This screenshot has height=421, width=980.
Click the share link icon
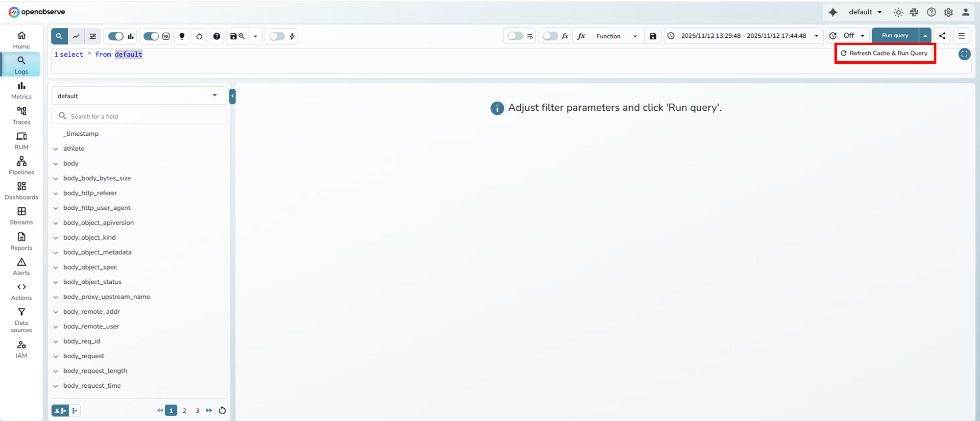click(x=942, y=36)
